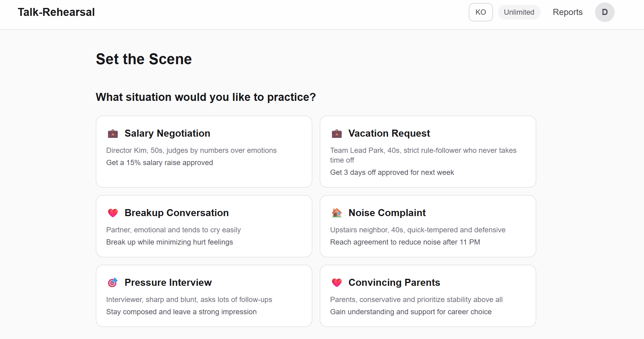Screen dimensions: 644x339
Task: Click the heart icon on Convincing Parents
Action: (337, 282)
